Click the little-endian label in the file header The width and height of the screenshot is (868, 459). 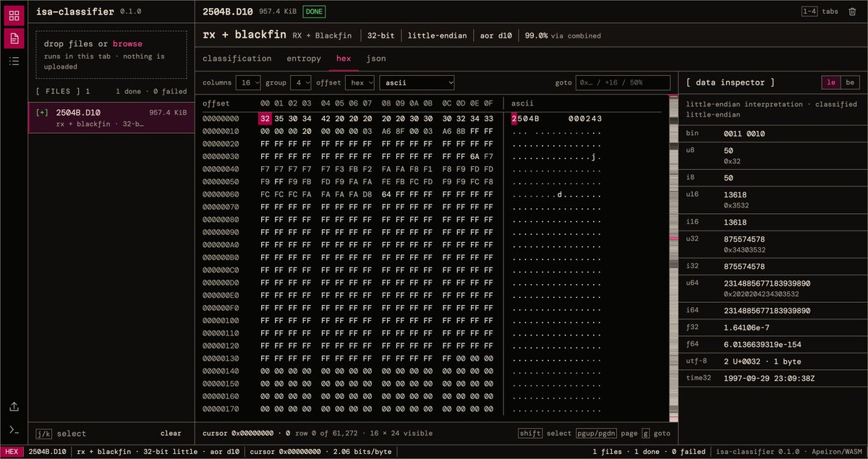(x=437, y=35)
